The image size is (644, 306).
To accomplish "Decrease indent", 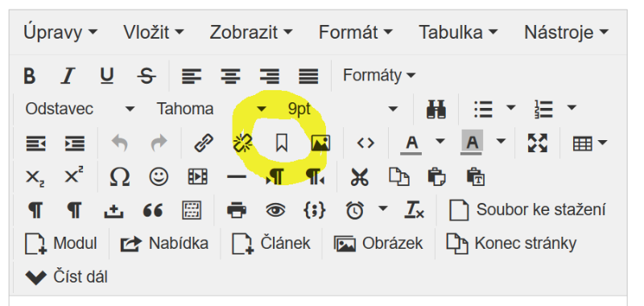I will [x=35, y=144].
